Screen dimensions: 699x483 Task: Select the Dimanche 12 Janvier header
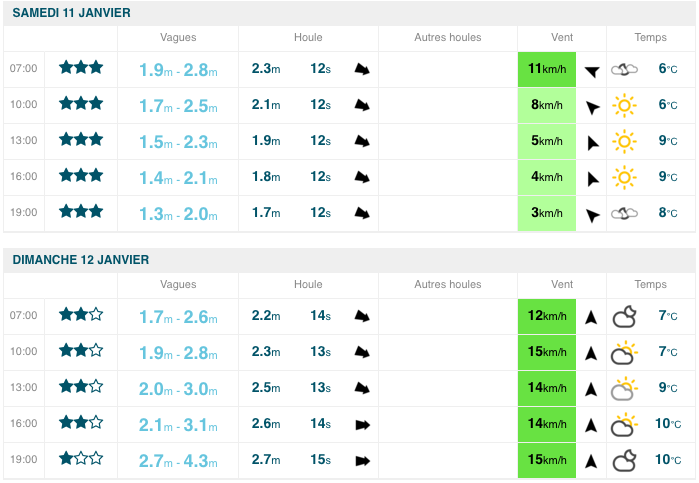[x=81, y=259]
